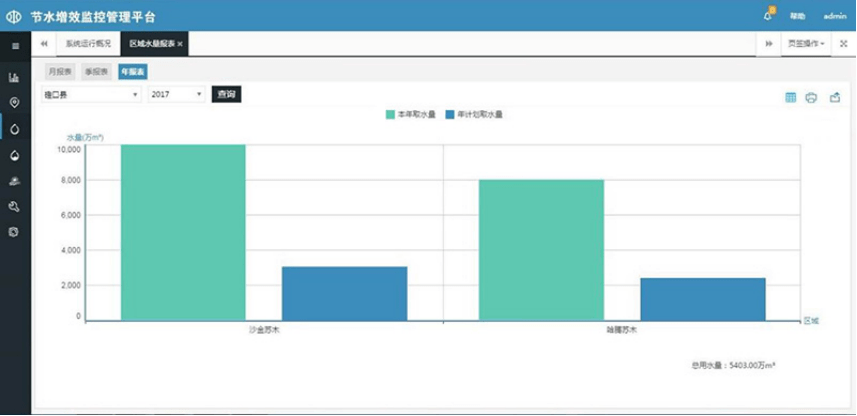Click the 帮助 help link
857x416 pixels.
[x=797, y=16]
